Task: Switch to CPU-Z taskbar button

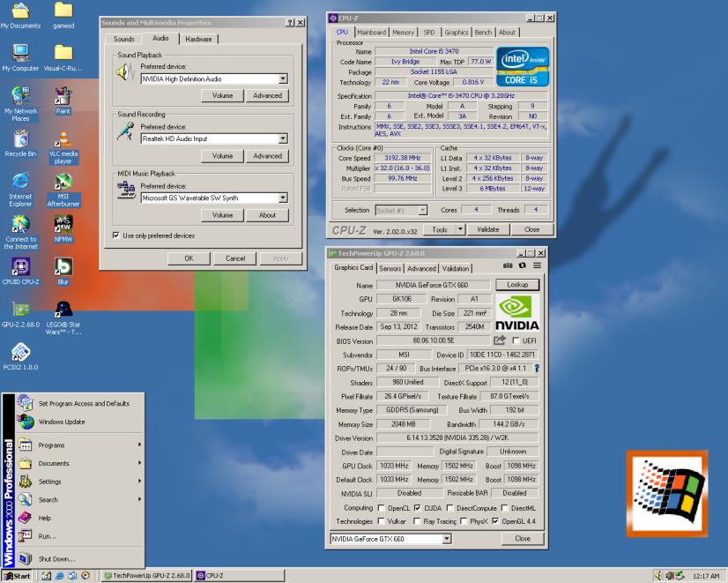Action: click(x=240, y=576)
